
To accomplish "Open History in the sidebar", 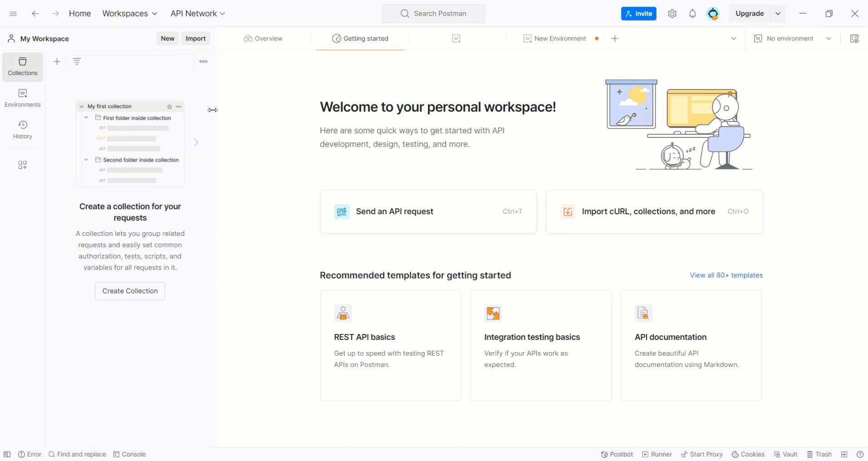I will click(23, 130).
